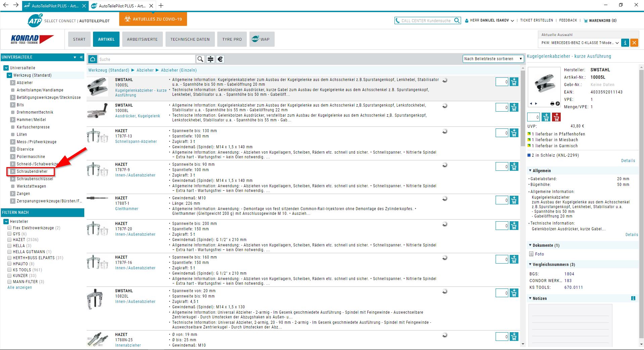Screen dimensions: 644x350
Task: Zoom the product image in details panel
Action: pyautogui.click(x=558, y=104)
